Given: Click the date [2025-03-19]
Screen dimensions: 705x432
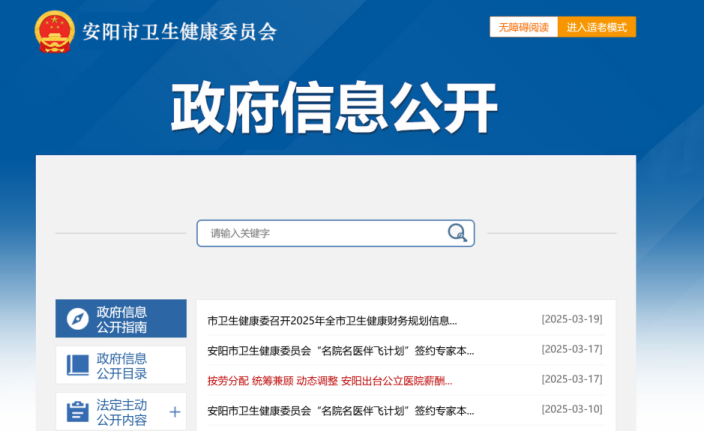Looking at the screenshot, I should pyautogui.click(x=571, y=319).
